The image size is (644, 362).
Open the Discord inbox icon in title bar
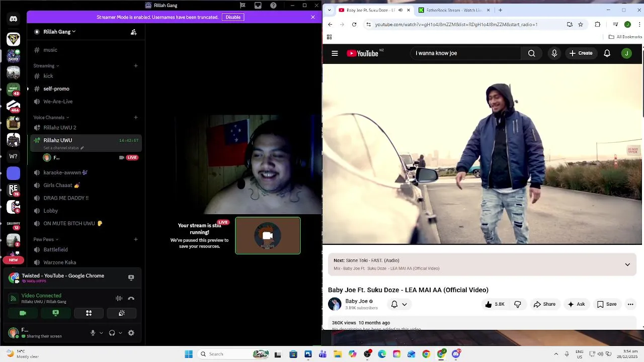click(x=258, y=6)
